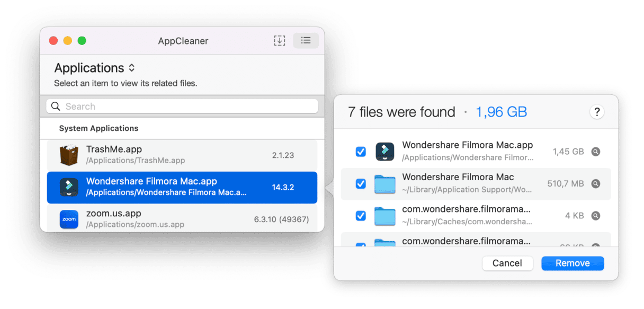Reveal Wondershare Filmora Mac.app in Finder

[596, 152]
